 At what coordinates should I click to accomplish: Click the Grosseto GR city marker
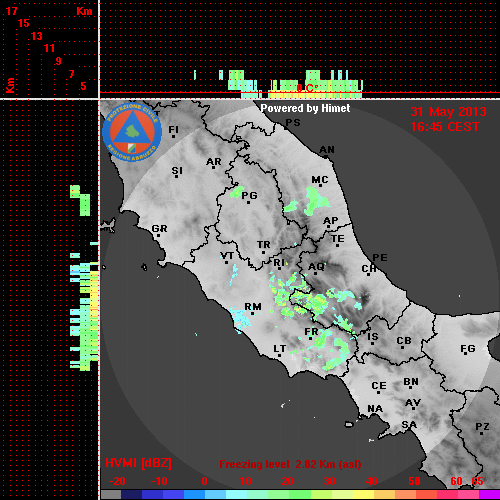(159, 235)
